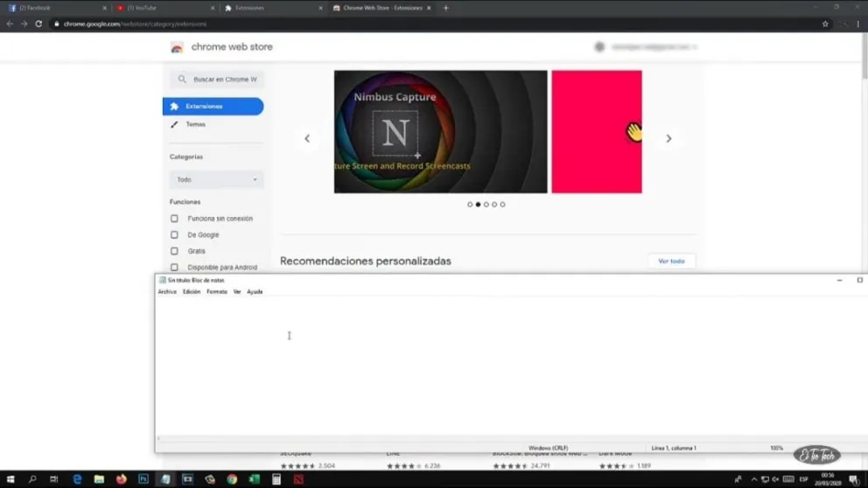
Task: Click the blurred account avatar in Web Store header
Action: pos(599,47)
